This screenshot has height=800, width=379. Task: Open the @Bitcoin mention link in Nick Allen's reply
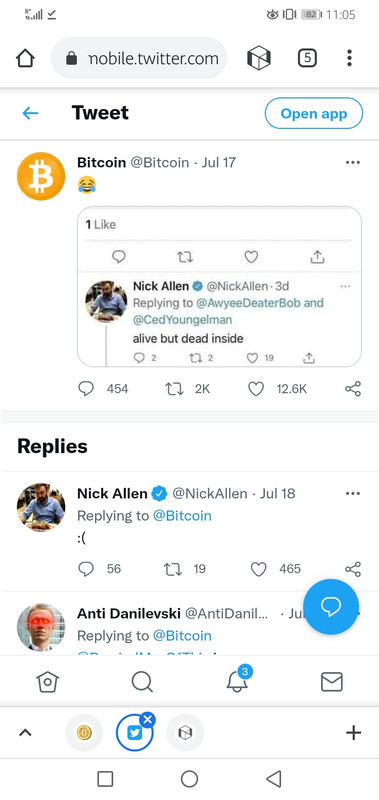coord(182,516)
